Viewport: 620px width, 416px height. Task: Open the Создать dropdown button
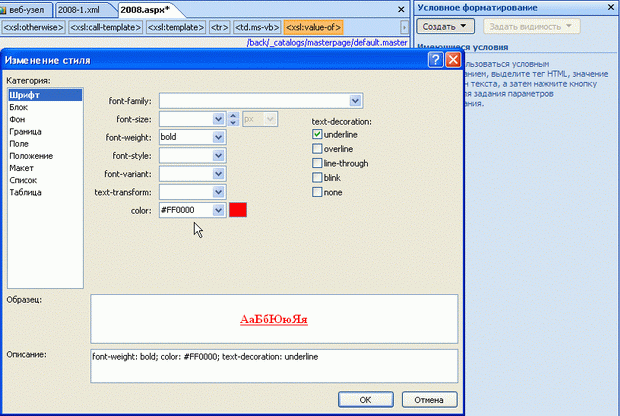pyautogui.click(x=446, y=25)
